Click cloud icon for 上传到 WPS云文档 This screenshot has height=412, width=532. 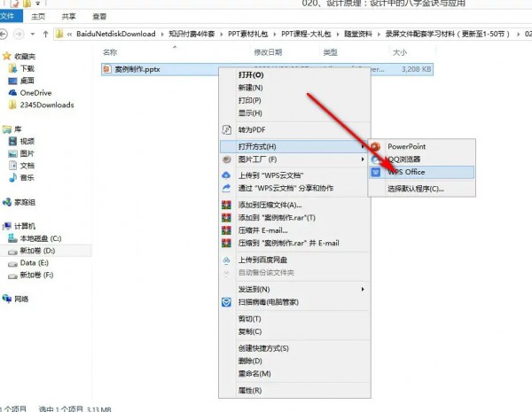coord(226,175)
